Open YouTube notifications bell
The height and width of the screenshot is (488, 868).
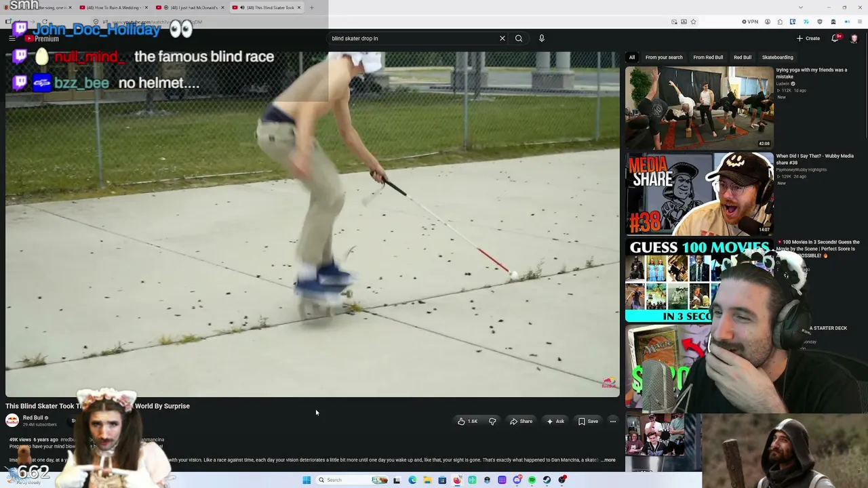tap(835, 39)
